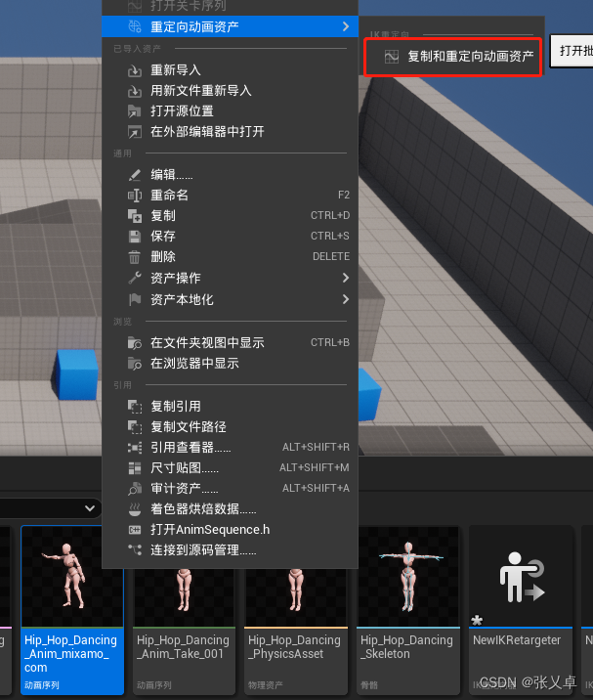Choose 在外部编辑器中打开
Screen dimensions: 593x700
pyautogui.click(x=230, y=132)
